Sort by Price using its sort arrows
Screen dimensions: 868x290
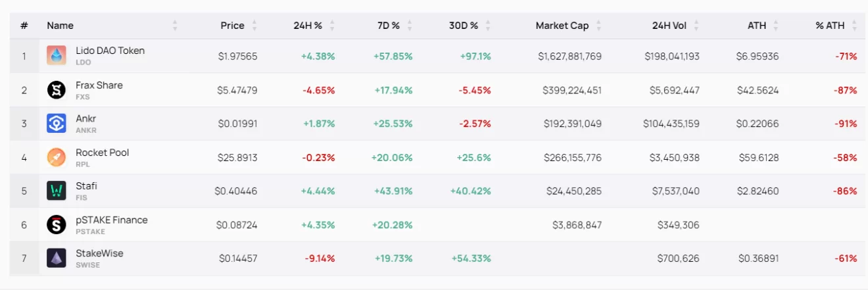point(254,26)
